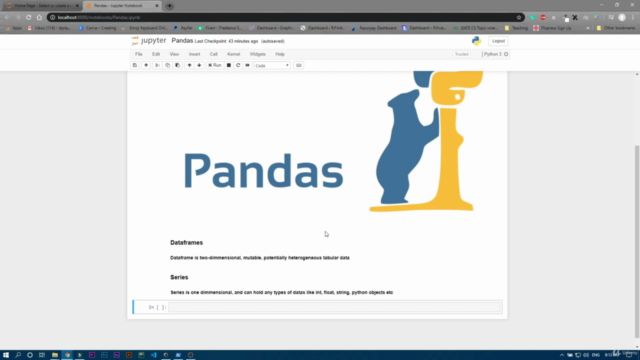Click Series is one dimensional description text
Image resolution: width=640 pixels, height=360 pixels.
[x=282, y=292]
